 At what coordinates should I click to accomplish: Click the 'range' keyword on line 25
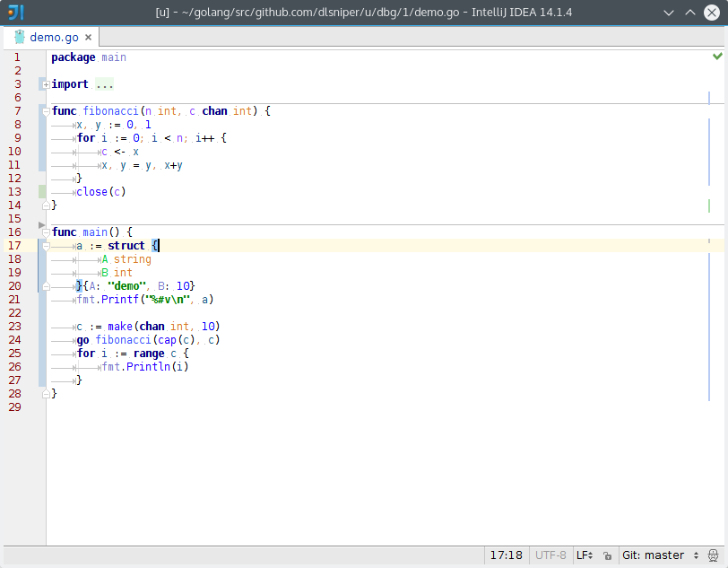click(149, 354)
